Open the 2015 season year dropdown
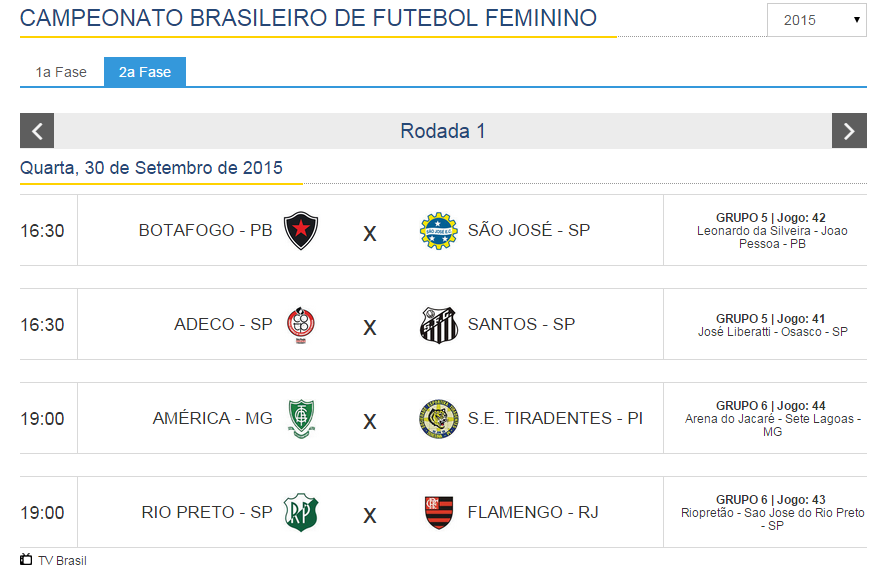The width and height of the screenshot is (888, 574). [x=817, y=20]
